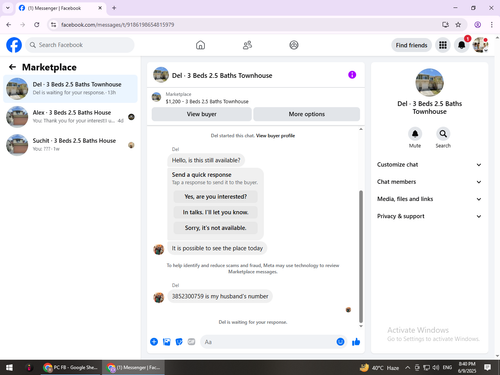Viewport: 500px width, 375px height.
Task: Expand Privacy & support section
Action: click(x=429, y=216)
